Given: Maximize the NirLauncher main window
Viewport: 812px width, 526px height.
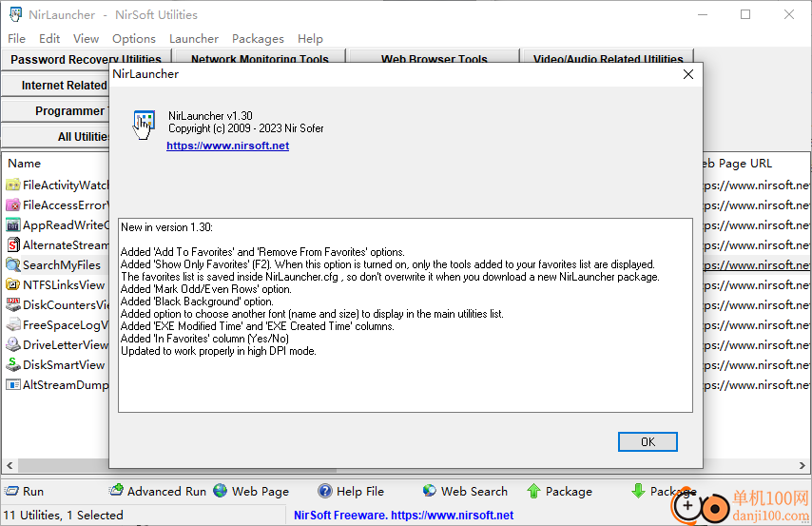Looking at the screenshot, I should [745, 14].
